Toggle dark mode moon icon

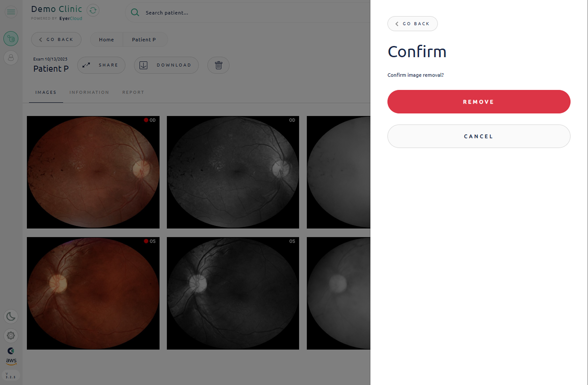tap(11, 316)
